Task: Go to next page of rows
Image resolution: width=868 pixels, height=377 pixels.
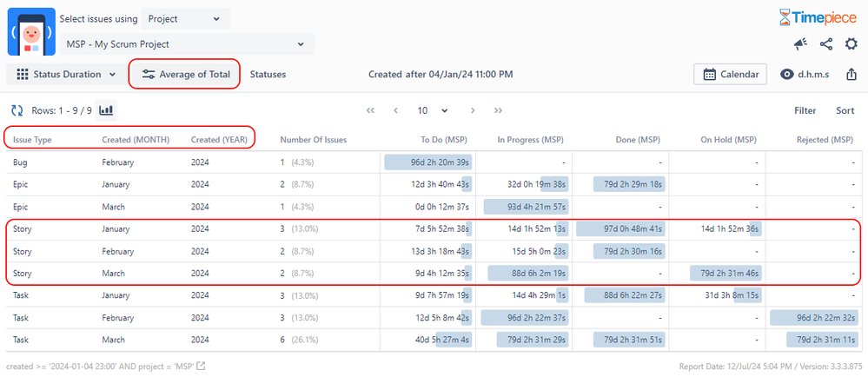Action: 473,110
